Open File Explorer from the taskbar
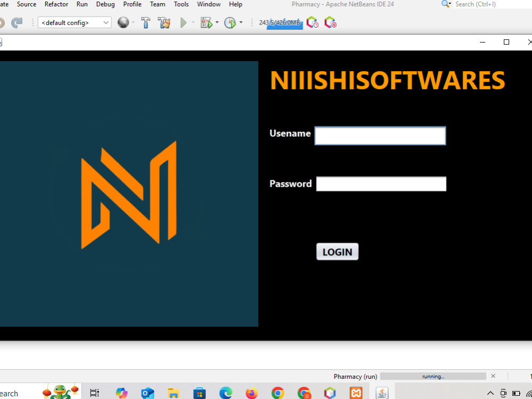The width and height of the screenshot is (532, 399). pyautogui.click(x=173, y=393)
